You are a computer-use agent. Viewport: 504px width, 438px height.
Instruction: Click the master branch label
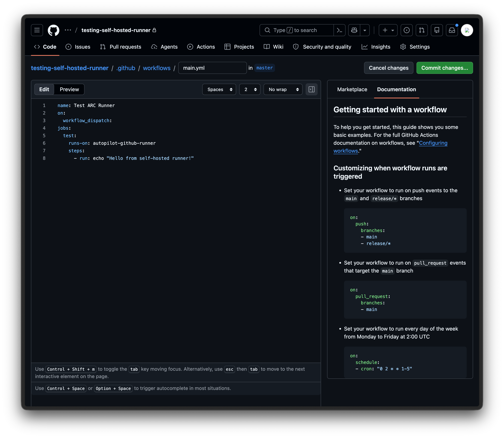tap(264, 68)
